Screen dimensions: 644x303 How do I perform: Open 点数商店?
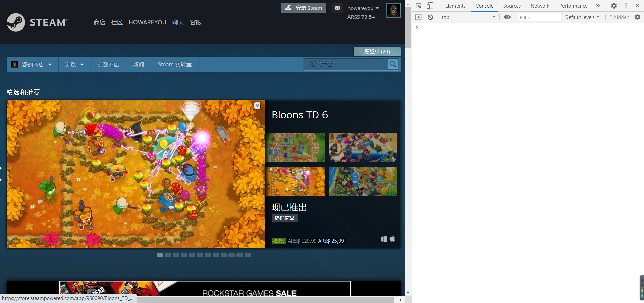coord(108,64)
